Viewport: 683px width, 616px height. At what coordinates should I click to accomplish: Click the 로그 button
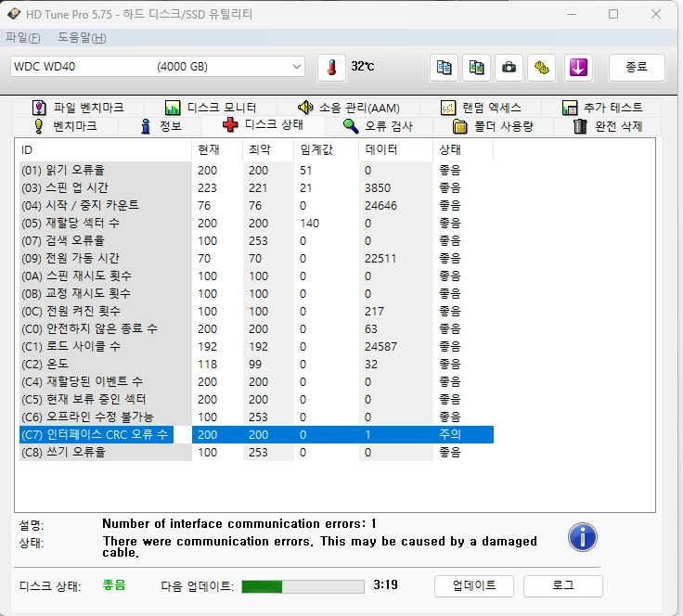(x=562, y=586)
